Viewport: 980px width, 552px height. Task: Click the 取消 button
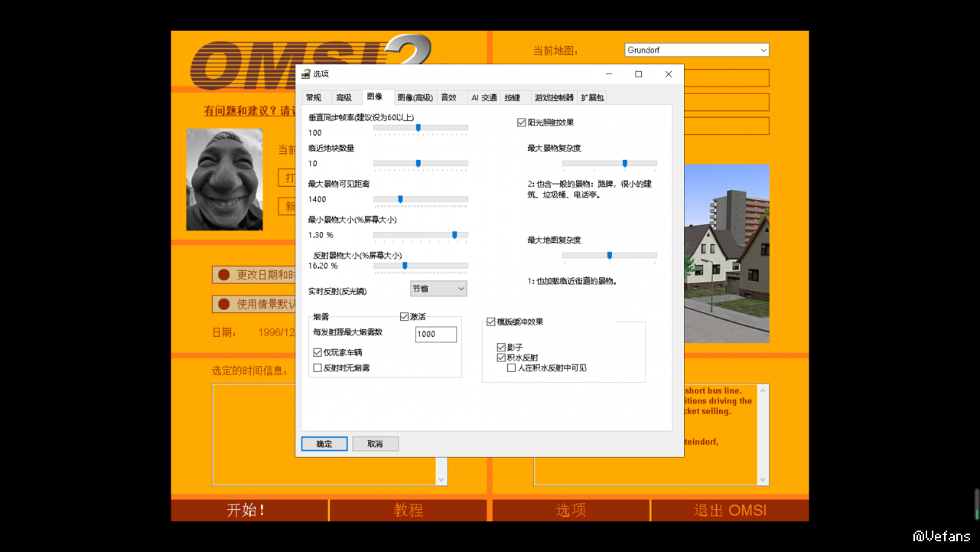375,444
